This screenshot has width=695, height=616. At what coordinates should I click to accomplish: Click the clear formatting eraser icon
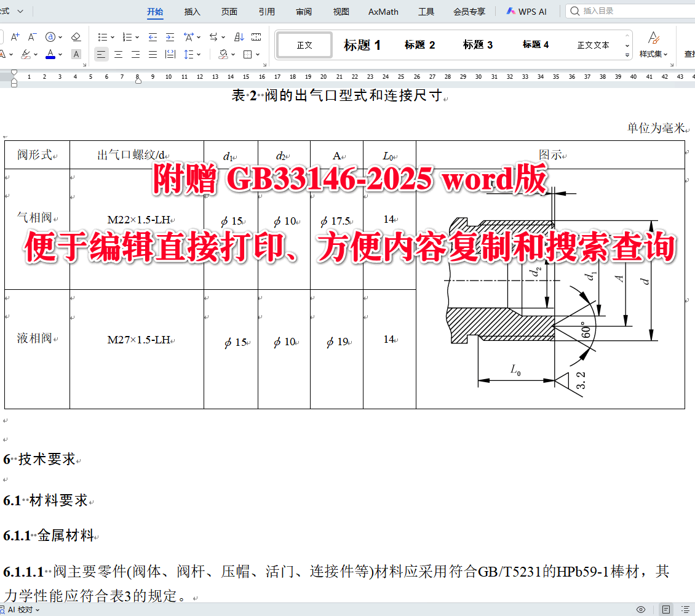75,37
